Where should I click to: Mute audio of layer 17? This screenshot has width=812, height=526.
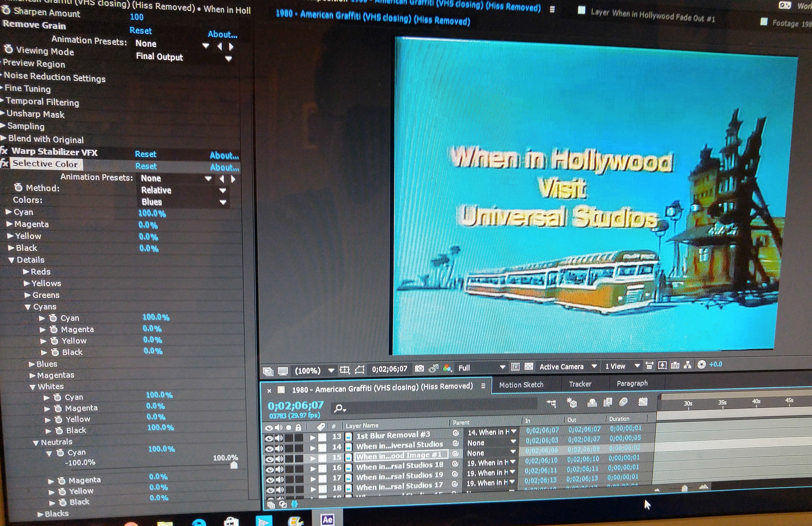280,480
